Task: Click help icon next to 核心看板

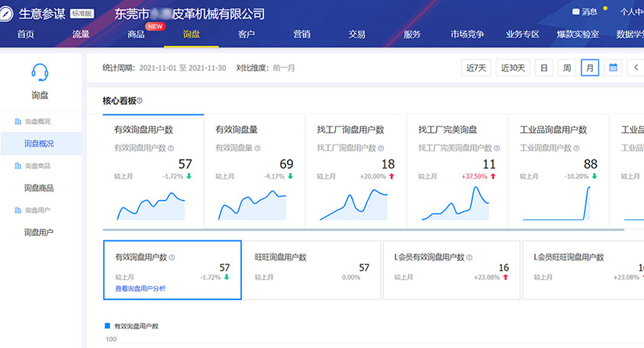Action: tap(140, 100)
